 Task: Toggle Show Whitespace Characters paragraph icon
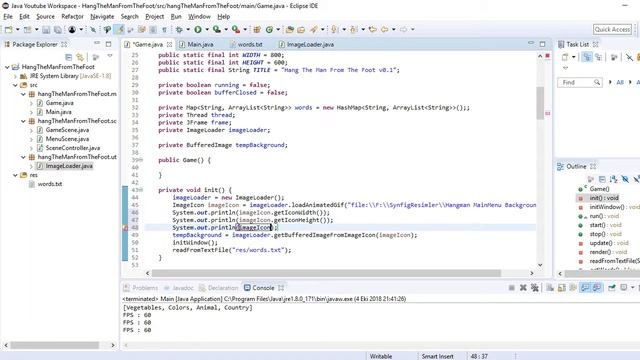[164, 29]
